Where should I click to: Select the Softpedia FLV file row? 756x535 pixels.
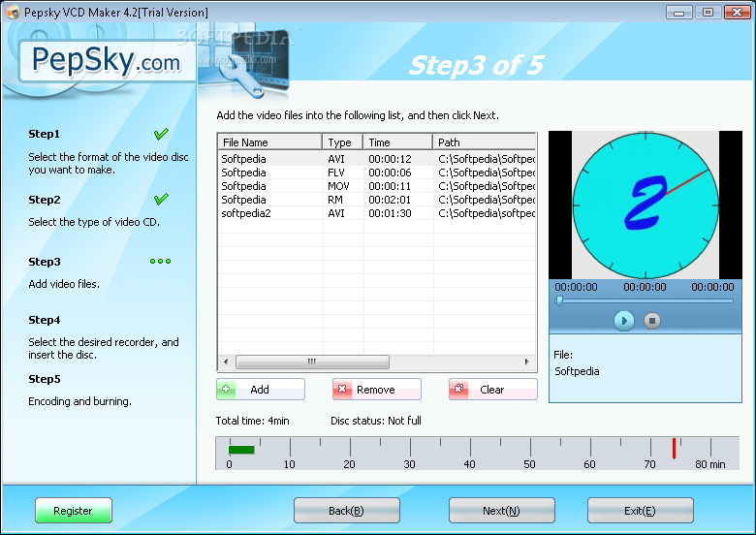(x=377, y=173)
